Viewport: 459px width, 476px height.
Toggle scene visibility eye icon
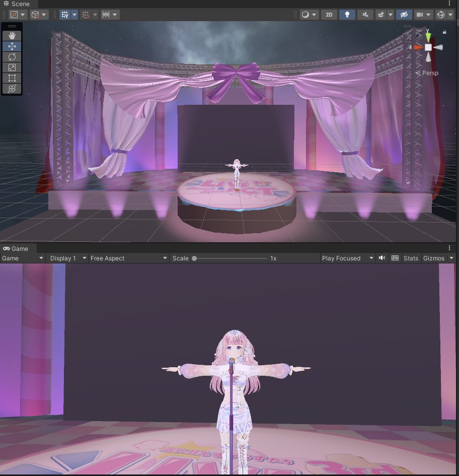pos(404,15)
